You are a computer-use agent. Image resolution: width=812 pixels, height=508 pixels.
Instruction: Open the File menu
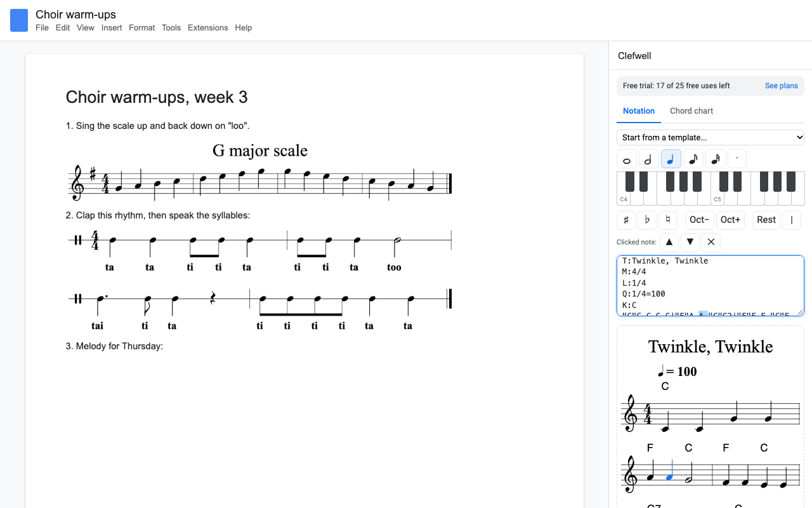(42, 28)
